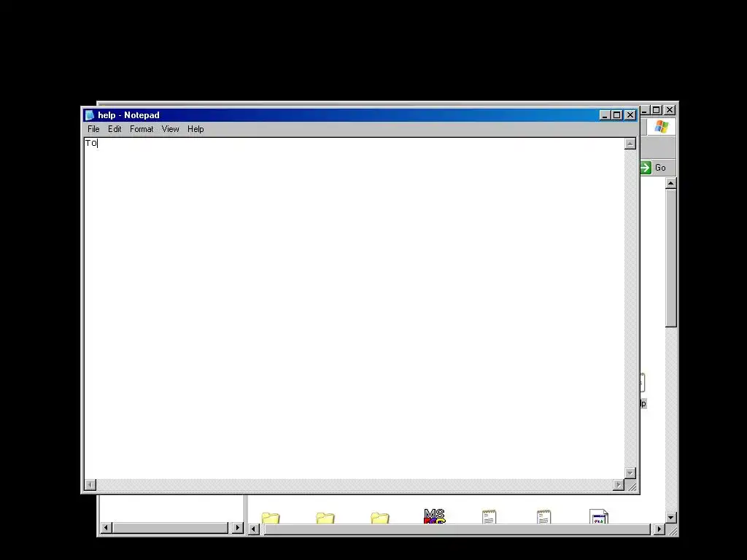Screen dimensions: 747x560
Task: Click the Windows logo in the Explorer window
Action: [661, 127]
